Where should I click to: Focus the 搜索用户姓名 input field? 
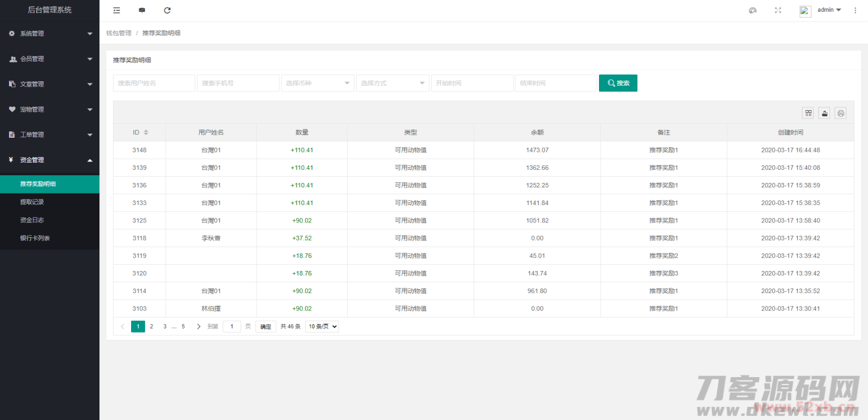point(154,83)
